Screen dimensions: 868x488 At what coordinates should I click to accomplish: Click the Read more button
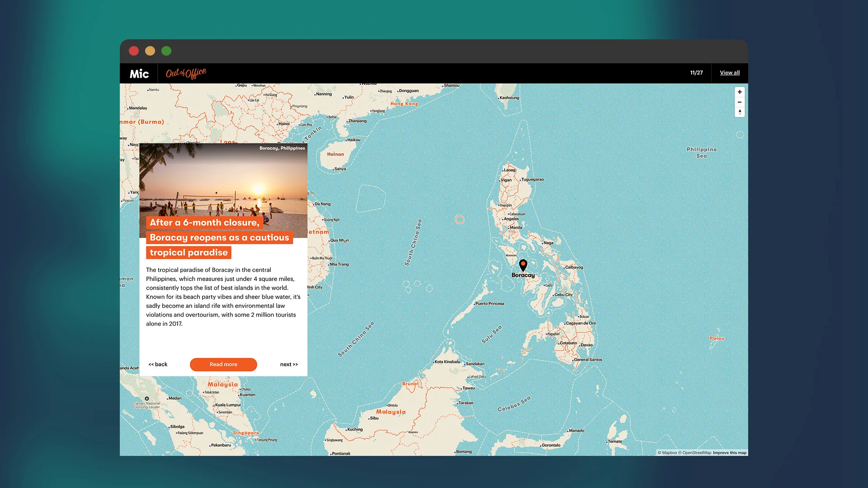pyautogui.click(x=223, y=365)
